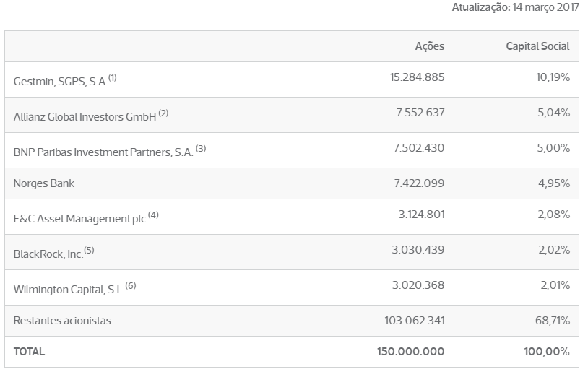Screen dimensions: 588x372
Task: Click footnote marker (5) beside BlackRock
Action: pyautogui.click(x=89, y=250)
